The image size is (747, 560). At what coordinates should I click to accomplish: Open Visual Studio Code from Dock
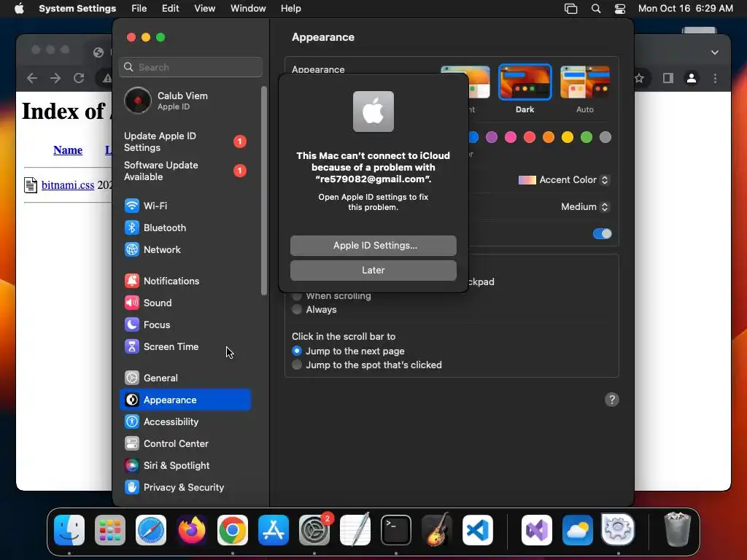[x=478, y=530]
